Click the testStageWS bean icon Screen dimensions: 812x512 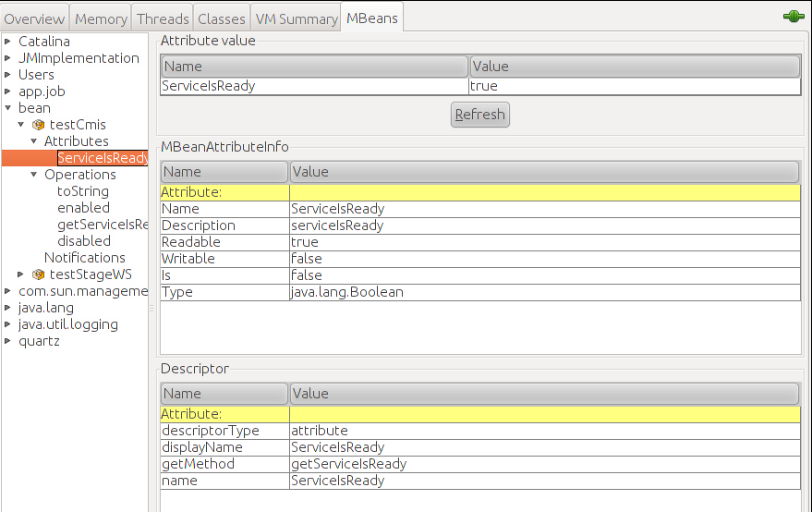pyautogui.click(x=38, y=274)
